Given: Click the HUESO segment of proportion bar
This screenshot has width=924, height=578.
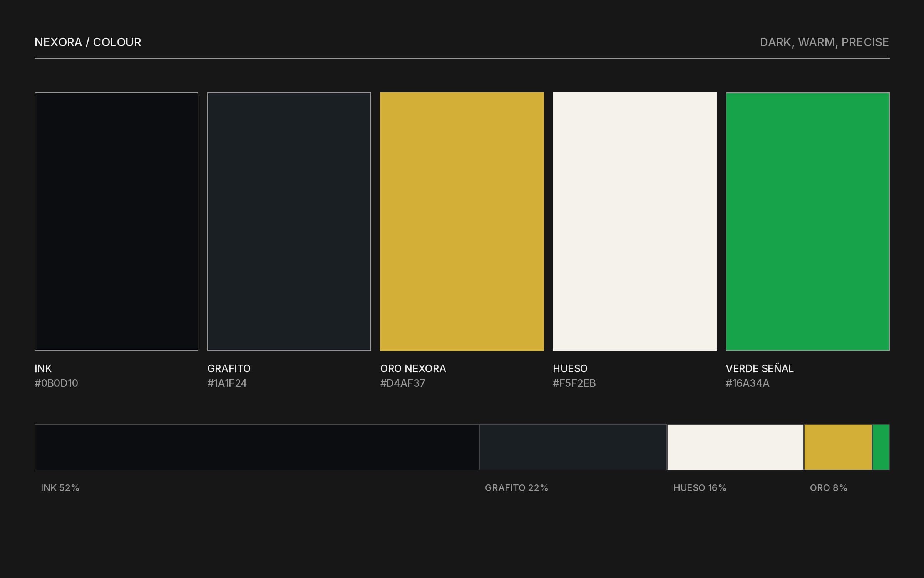Looking at the screenshot, I should 735,447.
